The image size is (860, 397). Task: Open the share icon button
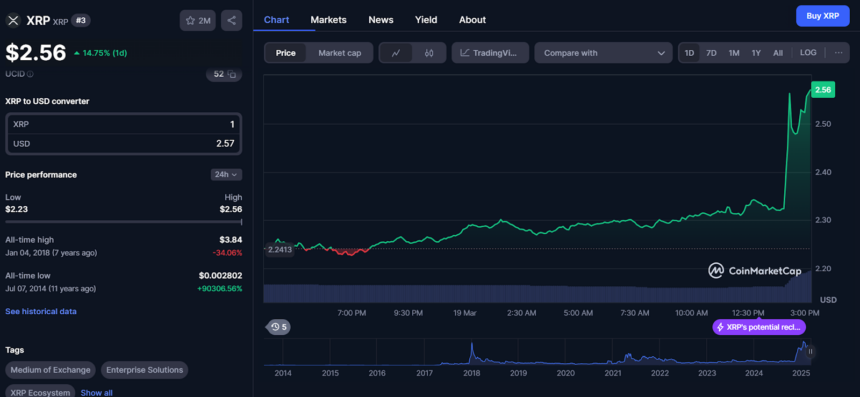click(231, 20)
